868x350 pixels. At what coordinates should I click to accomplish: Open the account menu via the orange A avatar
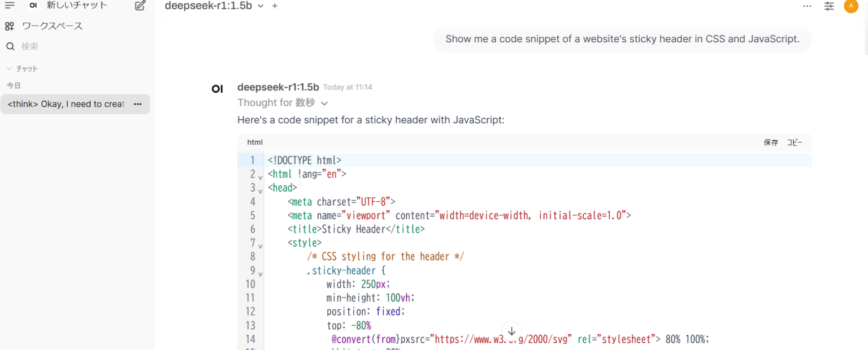(x=851, y=6)
